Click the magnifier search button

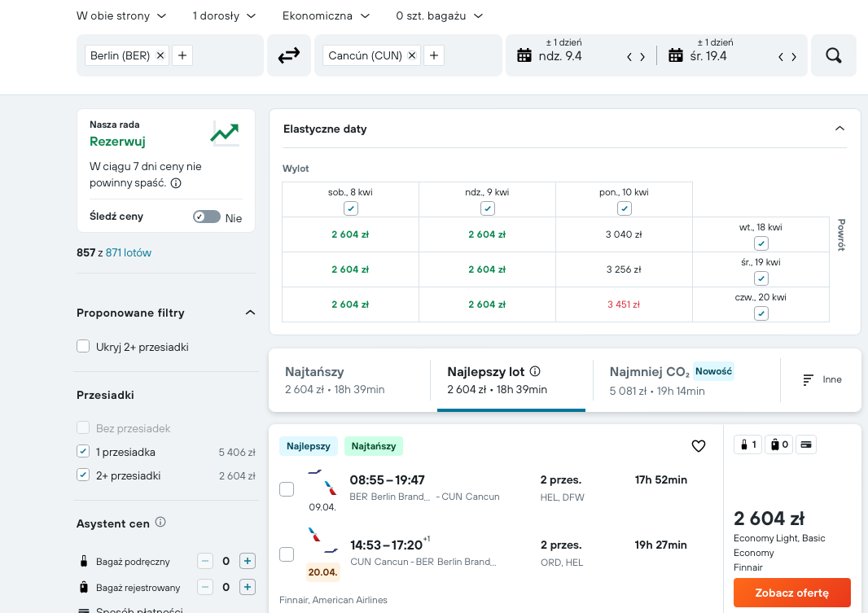[833, 55]
